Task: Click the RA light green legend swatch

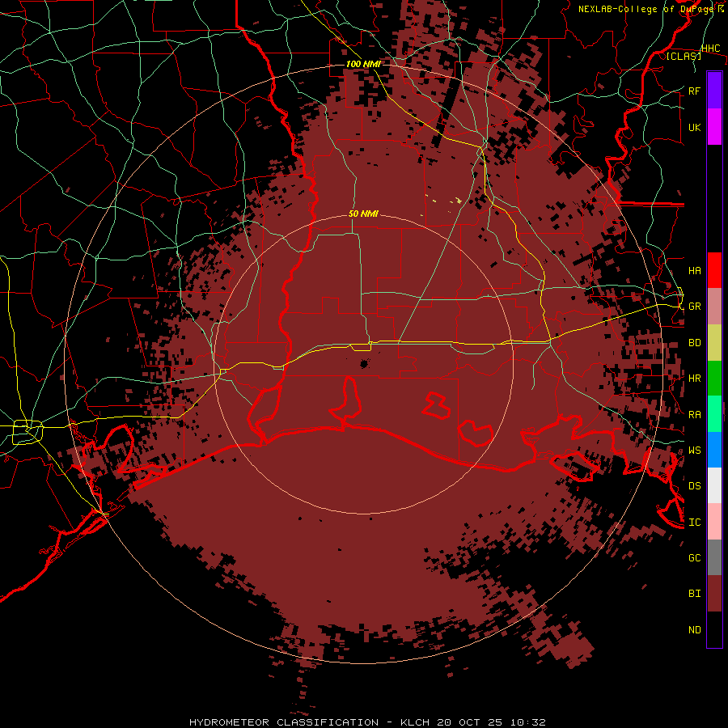Action: [714, 414]
